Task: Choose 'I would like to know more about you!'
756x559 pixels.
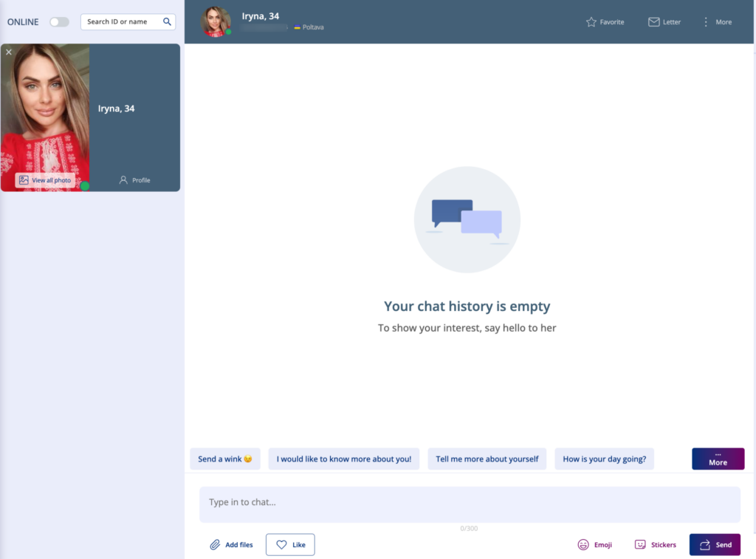Action: tap(344, 459)
